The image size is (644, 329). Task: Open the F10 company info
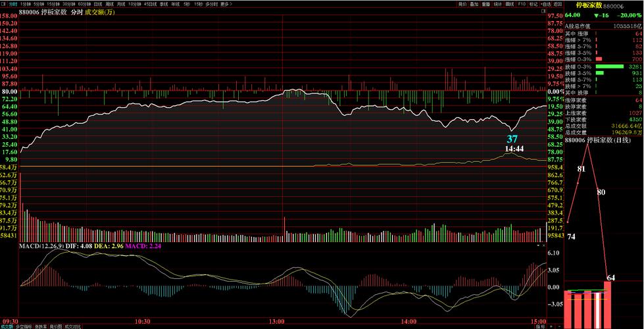(x=521, y=4)
